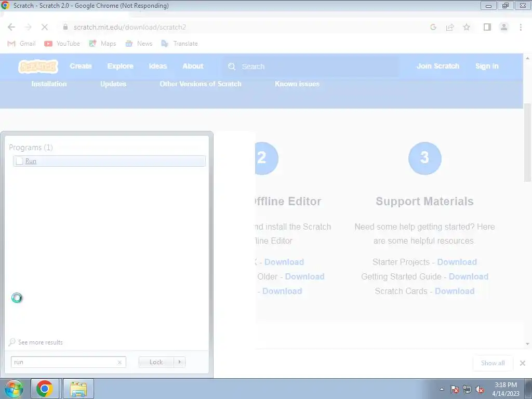Open Chrome profile avatar
The height and width of the screenshot is (399, 532).
504,27
